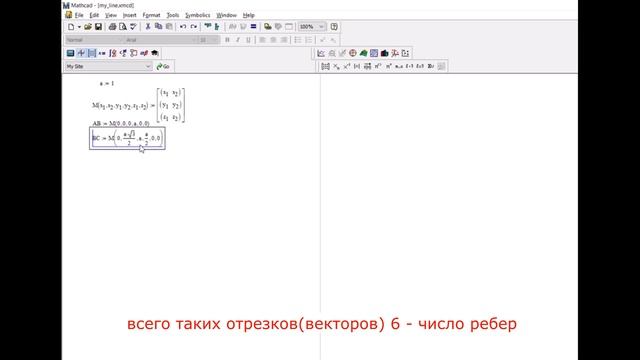640x360 pixels.
Task: Open the View menu
Action: tap(111, 15)
